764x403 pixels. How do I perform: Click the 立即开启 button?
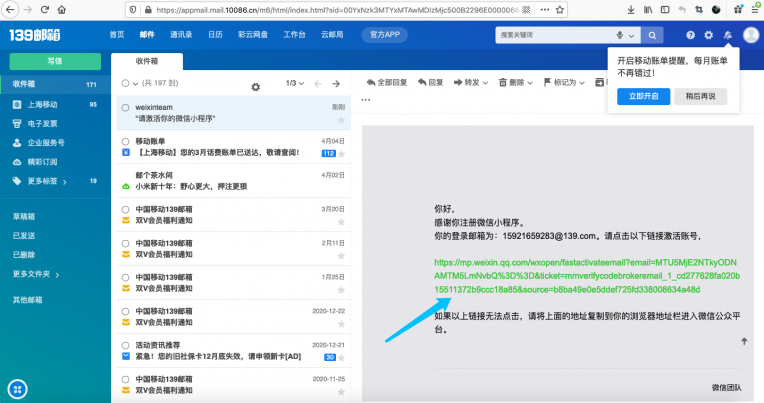point(643,96)
